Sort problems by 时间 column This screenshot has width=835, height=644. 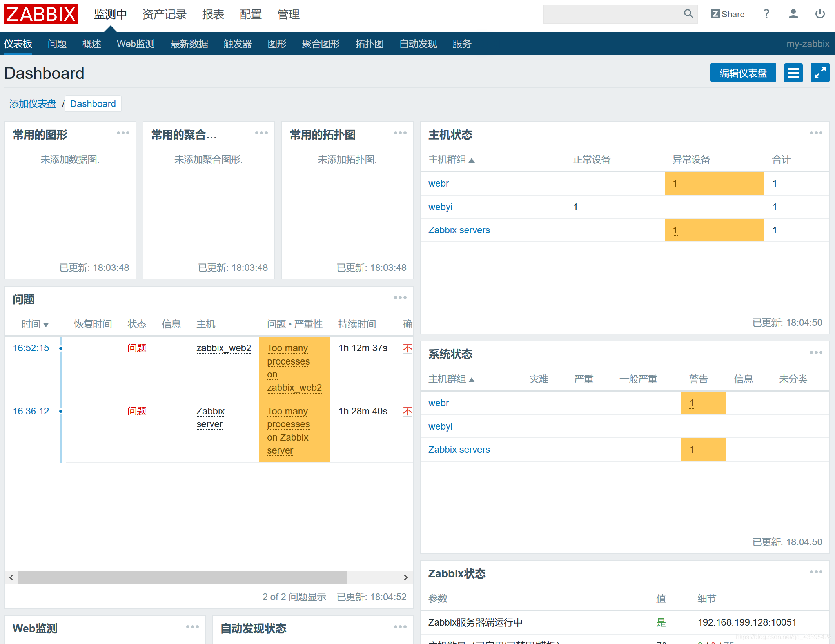(35, 325)
